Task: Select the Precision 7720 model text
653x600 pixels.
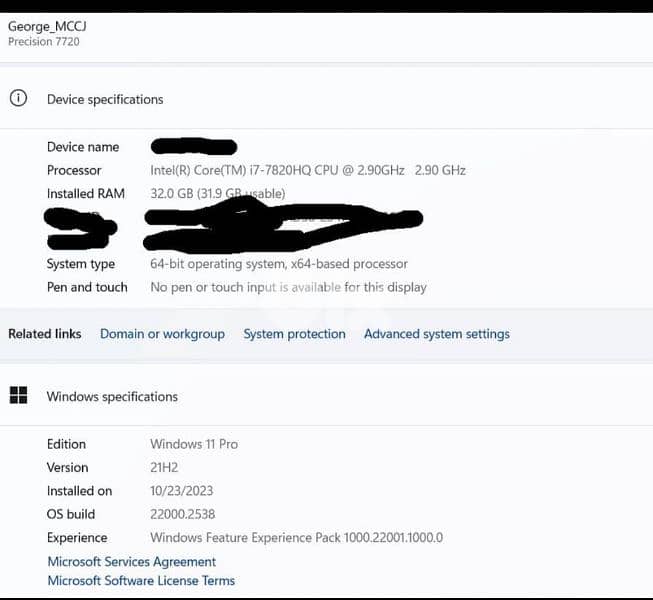Action: (44, 42)
